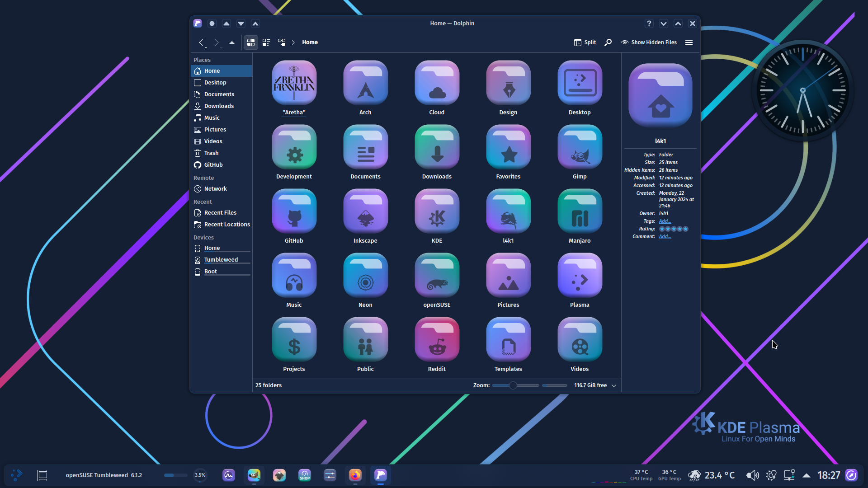868x488 pixels.
Task: Open the volume control in tray
Action: 752,475
